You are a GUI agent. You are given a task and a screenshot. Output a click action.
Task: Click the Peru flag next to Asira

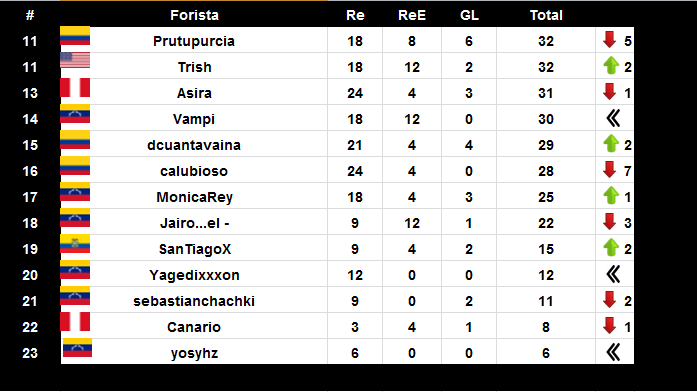pyautogui.click(x=75, y=88)
